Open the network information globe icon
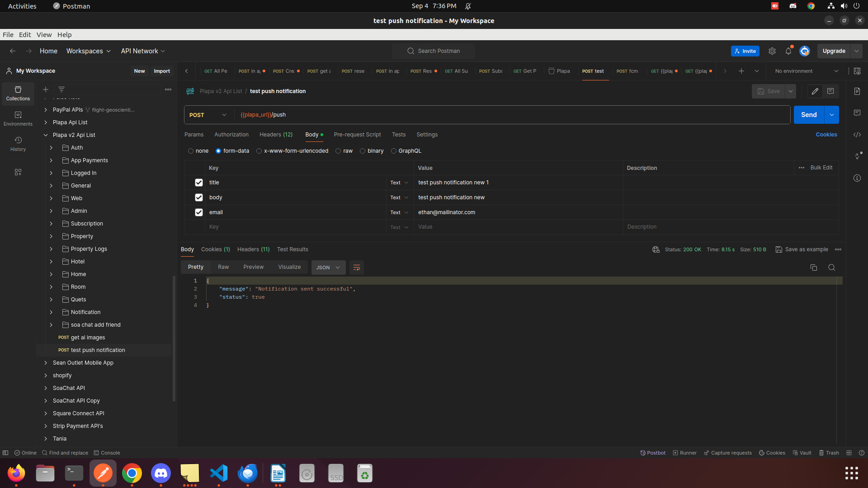Image resolution: width=868 pixels, height=488 pixels. pos(656,249)
